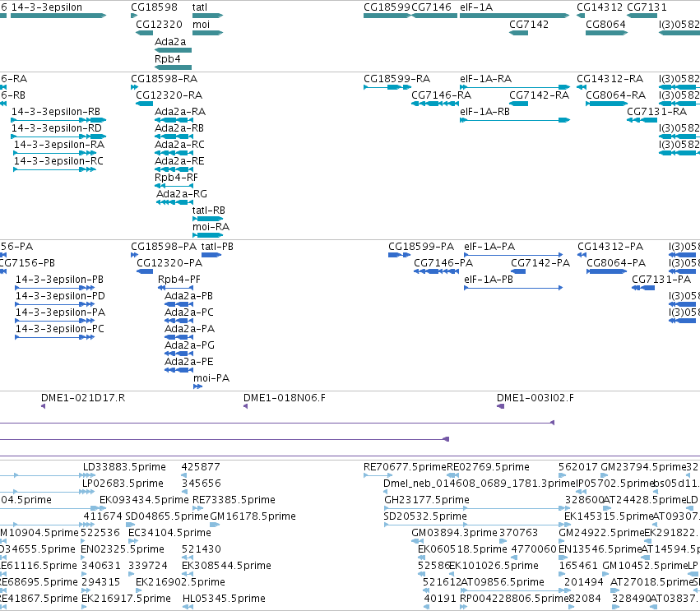700x611 pixels.
Task: Select protein label Ada2a-PG
Action: click(x=189, y=345)
